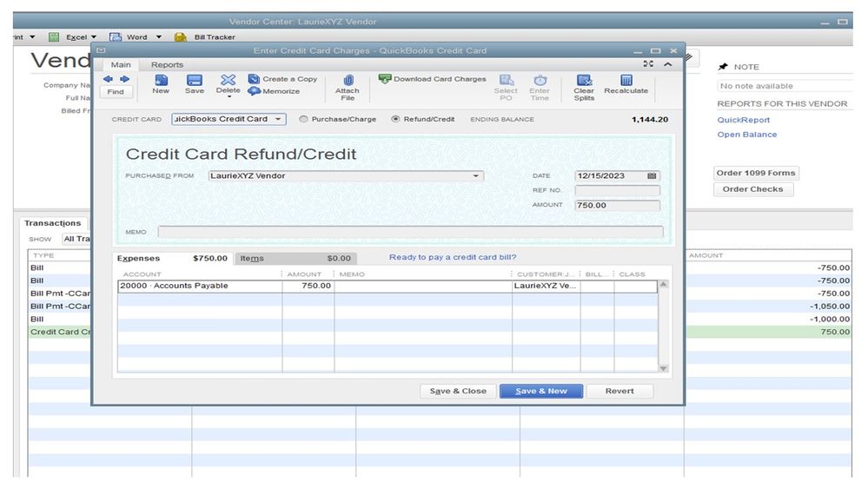Open the Transactions tab in Vendor Center
This screenshot has width=868, height=488.
click(x=53, y=223)
